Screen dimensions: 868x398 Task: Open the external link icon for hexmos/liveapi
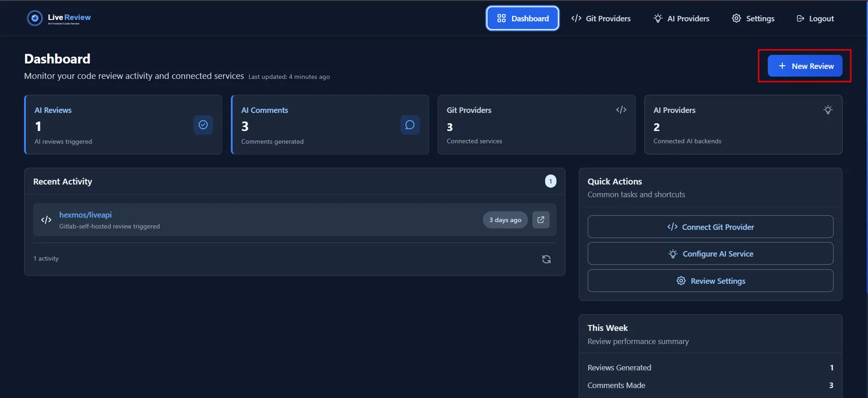[541, 220]
